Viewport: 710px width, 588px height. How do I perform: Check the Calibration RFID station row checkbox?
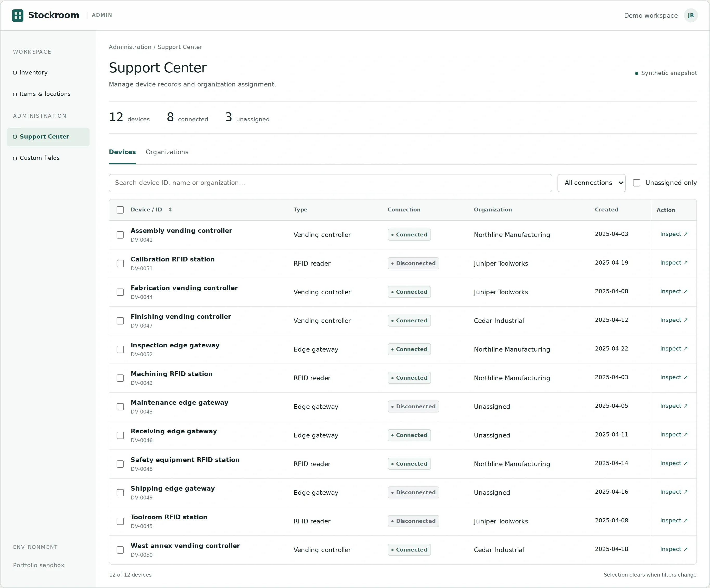coord(120,264)
